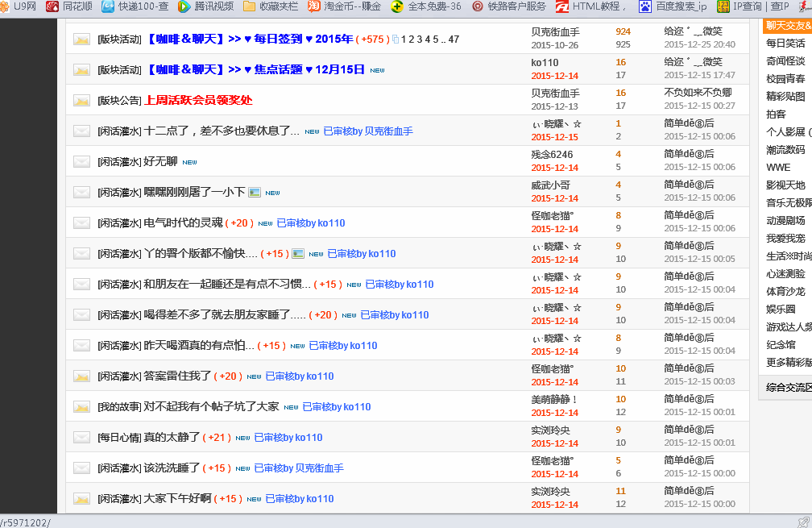Viewport: 812px width, 528px height.
Task: Open 动漫剧场 board in sidebar
Action: tap(785, 221)
